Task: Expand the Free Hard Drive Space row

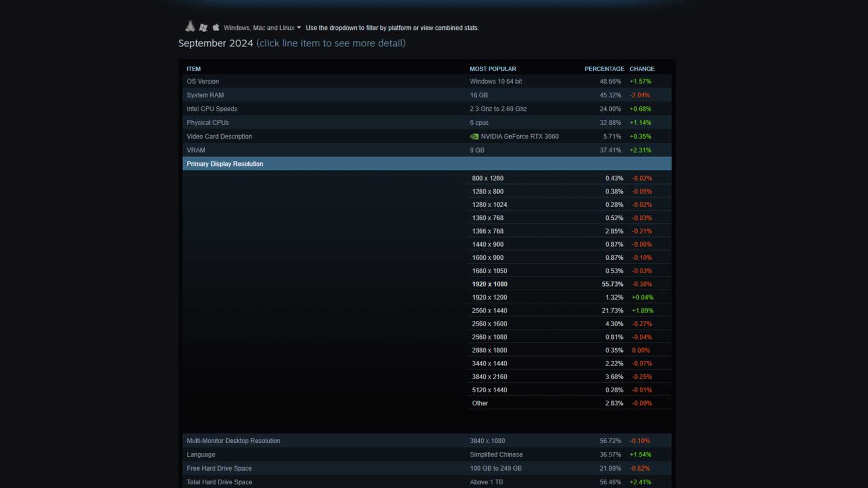Action: [x=427, y=468]
